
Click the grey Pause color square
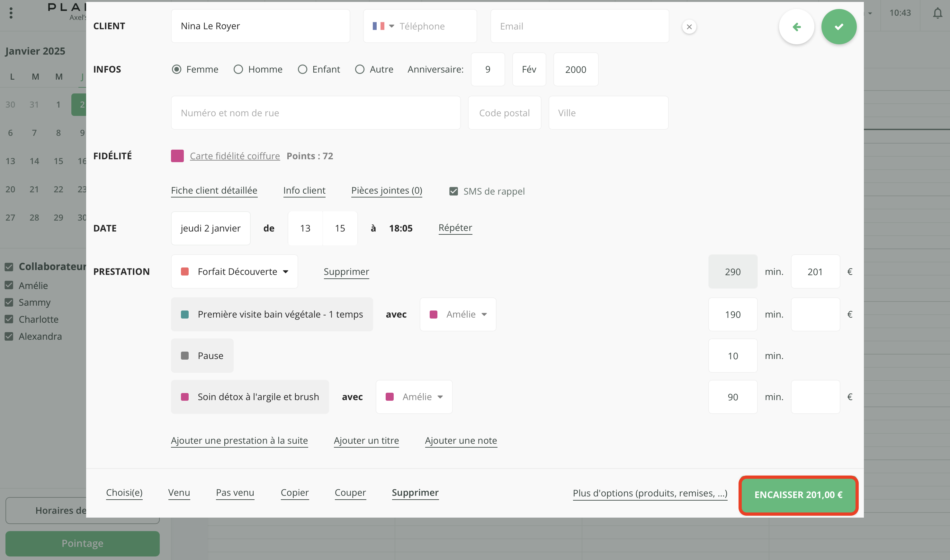pyautogui.click(x=185, y=355)
